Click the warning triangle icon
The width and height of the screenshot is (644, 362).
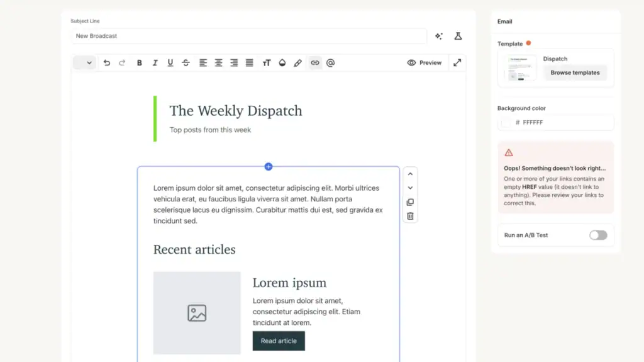tap(509, 152)
